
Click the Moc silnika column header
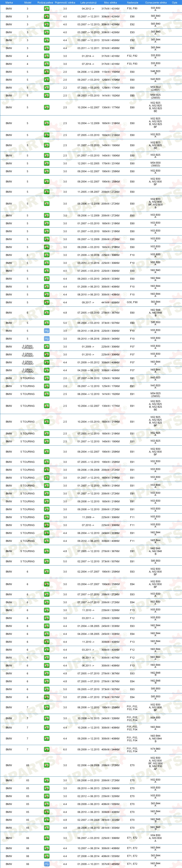[x=111, y=2]
